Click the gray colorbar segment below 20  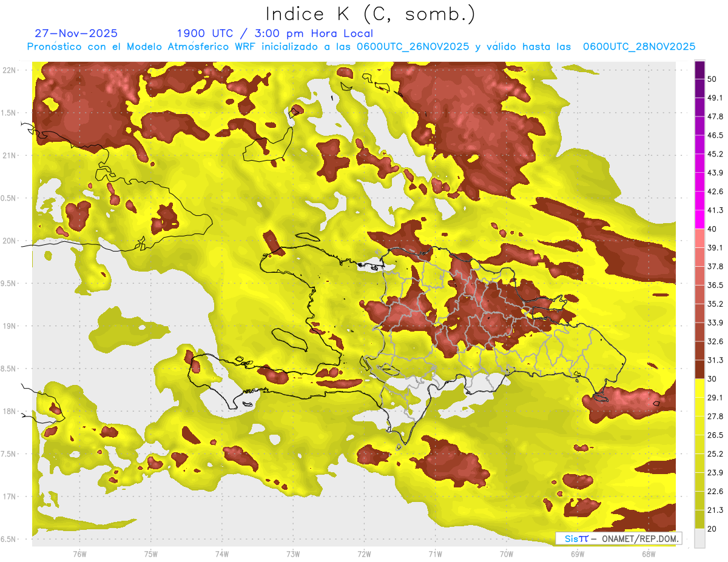[x=699, y=538]
